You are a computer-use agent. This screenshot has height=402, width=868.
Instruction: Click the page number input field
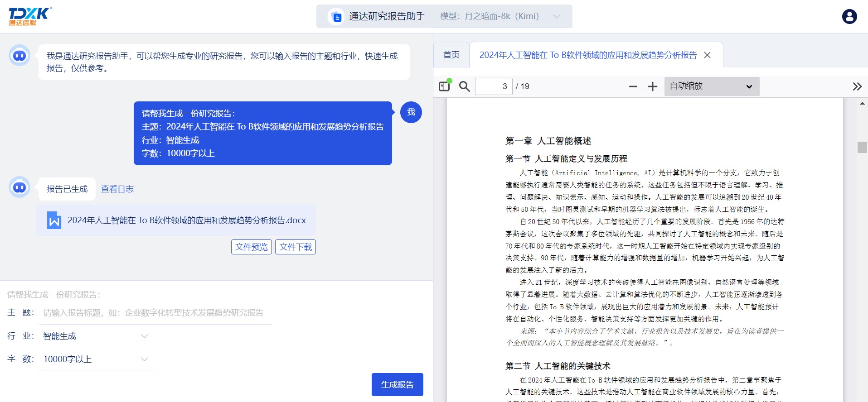pos(494,86)
